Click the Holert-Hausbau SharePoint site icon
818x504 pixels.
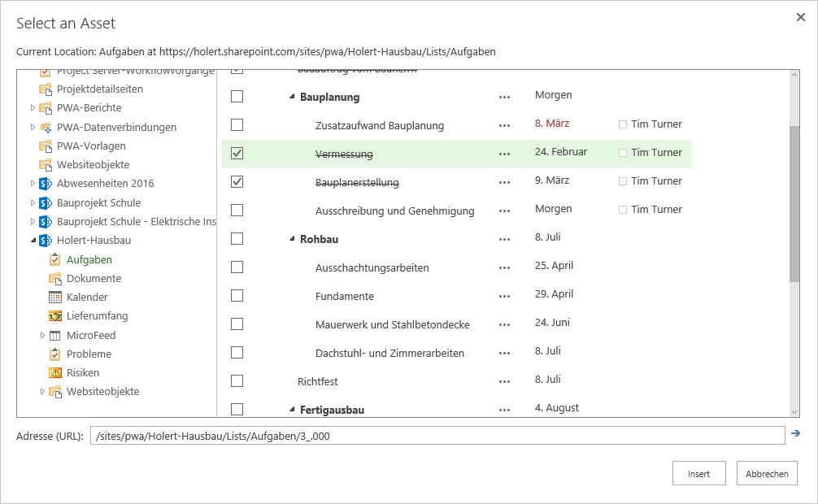[x=46, y=241]
